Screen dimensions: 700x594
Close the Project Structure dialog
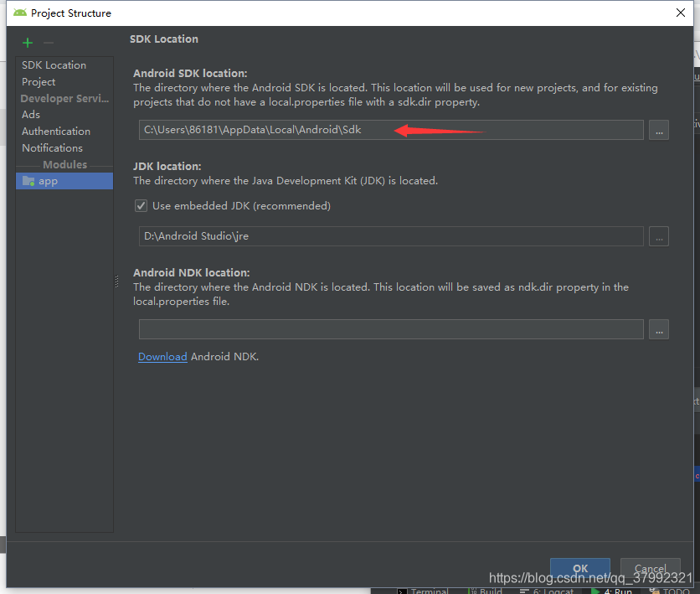tap(681, 13)
